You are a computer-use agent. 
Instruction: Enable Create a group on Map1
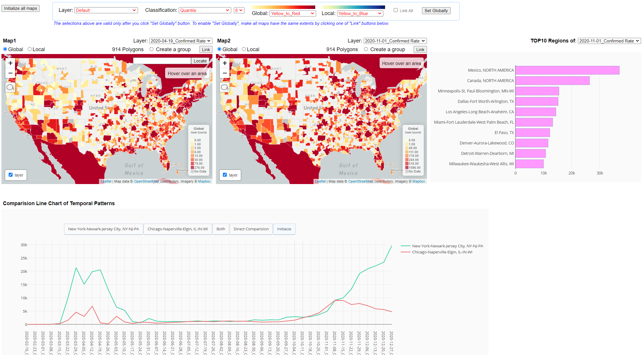point(152,49)
